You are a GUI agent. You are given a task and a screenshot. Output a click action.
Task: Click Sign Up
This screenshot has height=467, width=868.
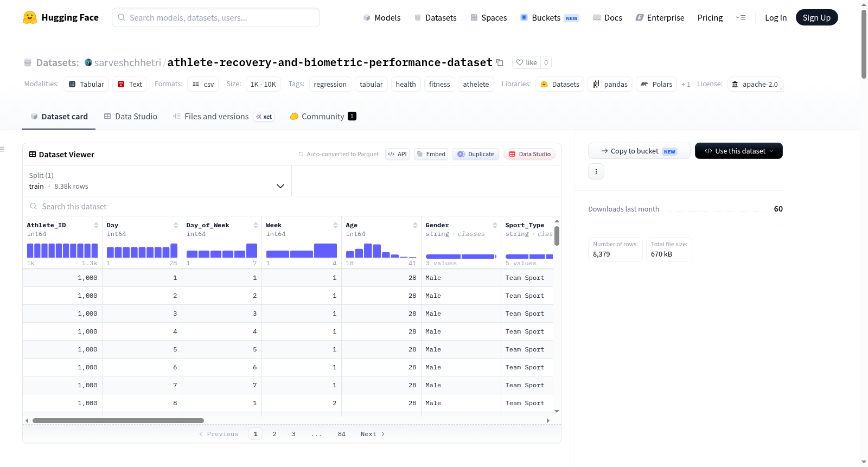click(816, 17)
